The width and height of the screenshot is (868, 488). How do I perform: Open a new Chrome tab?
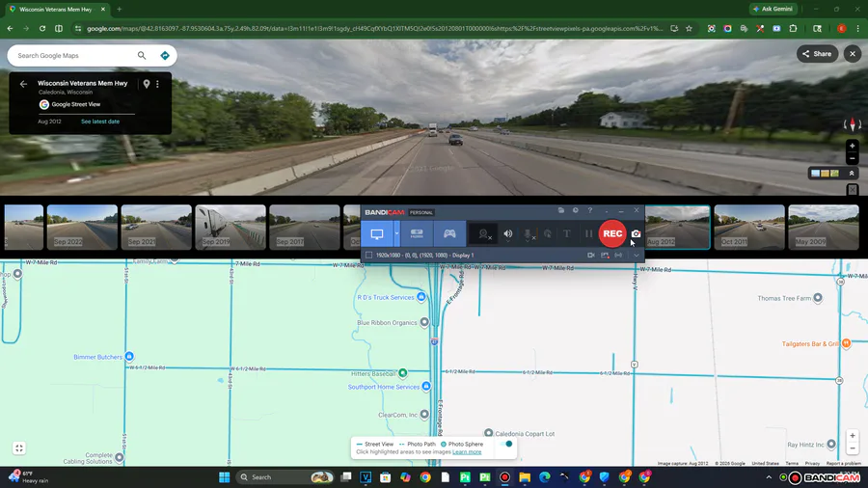119,10
